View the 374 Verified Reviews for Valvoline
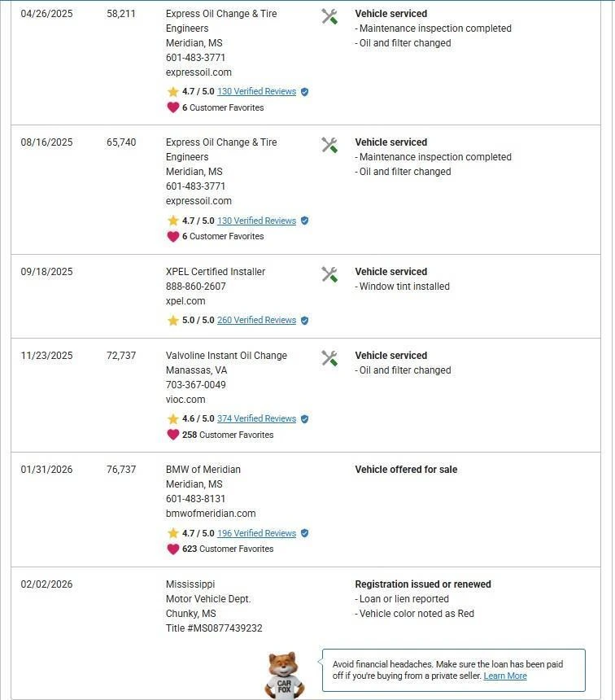 coord(256,419)
